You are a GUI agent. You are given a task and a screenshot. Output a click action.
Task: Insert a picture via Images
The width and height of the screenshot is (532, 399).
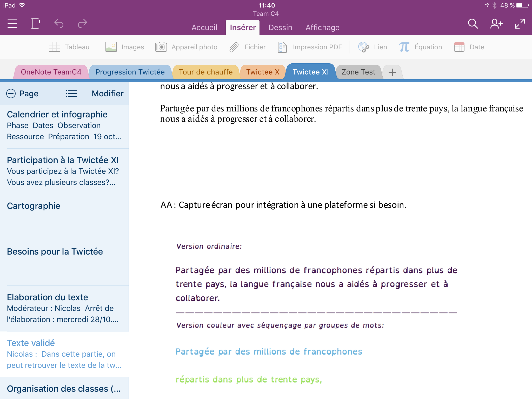(125, 47)
